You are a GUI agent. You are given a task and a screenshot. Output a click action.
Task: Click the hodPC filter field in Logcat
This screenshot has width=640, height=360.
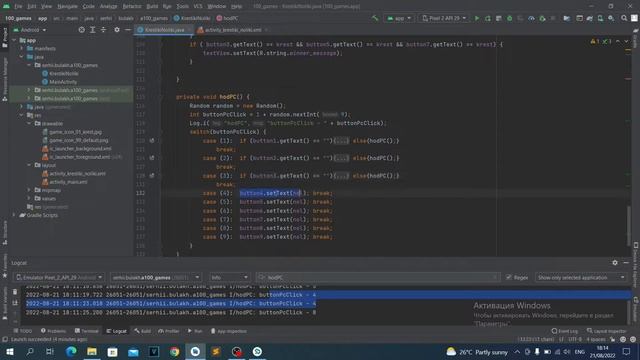pyautogui.click(x=378, y=277)
